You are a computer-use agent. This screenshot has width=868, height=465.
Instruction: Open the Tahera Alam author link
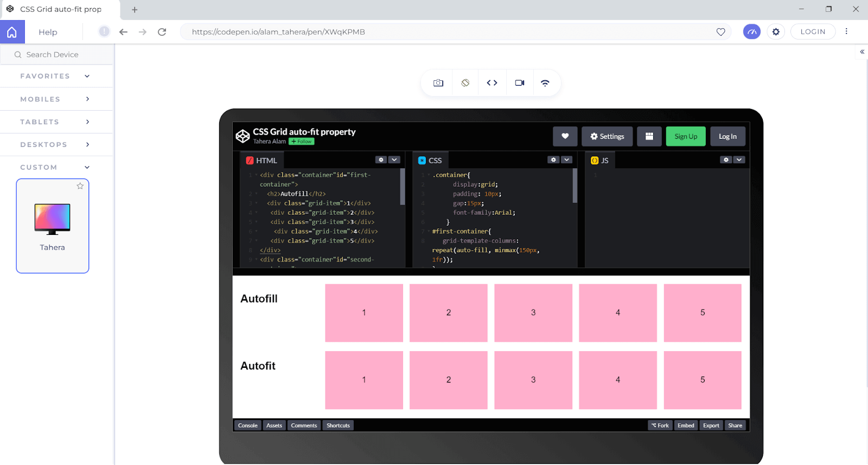coord(270,142)
